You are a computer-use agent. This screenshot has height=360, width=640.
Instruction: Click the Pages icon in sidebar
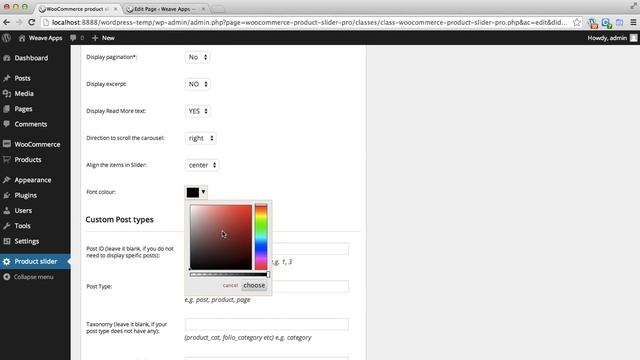pyautogui.click(x=7, y=109)
